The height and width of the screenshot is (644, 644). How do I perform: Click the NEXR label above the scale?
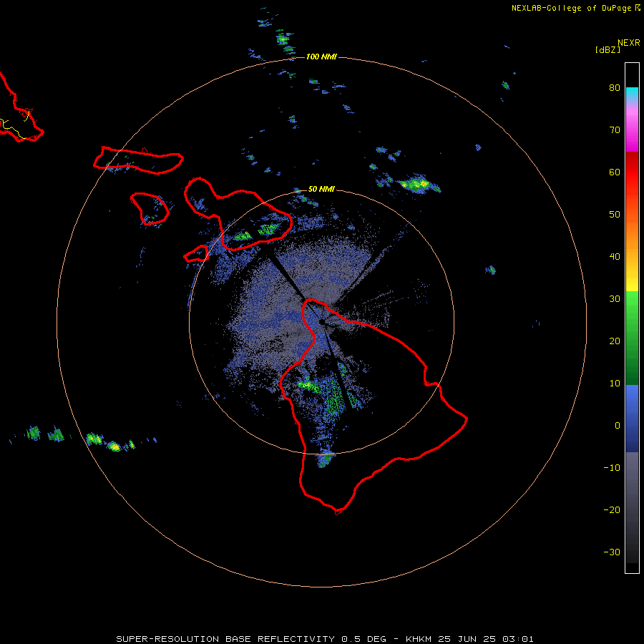click(629, 43)
